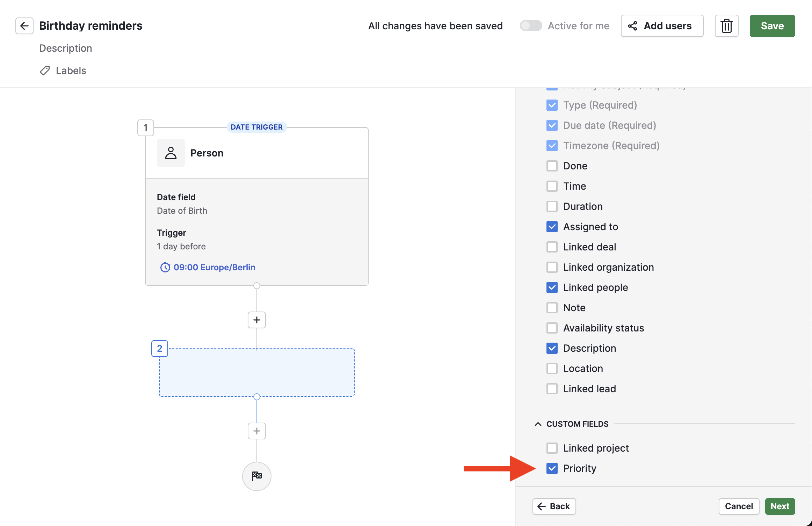This screenshot has height=526, width=812.
Task: Select the empty step 2 placeholder
Action: tap(256, 372)
